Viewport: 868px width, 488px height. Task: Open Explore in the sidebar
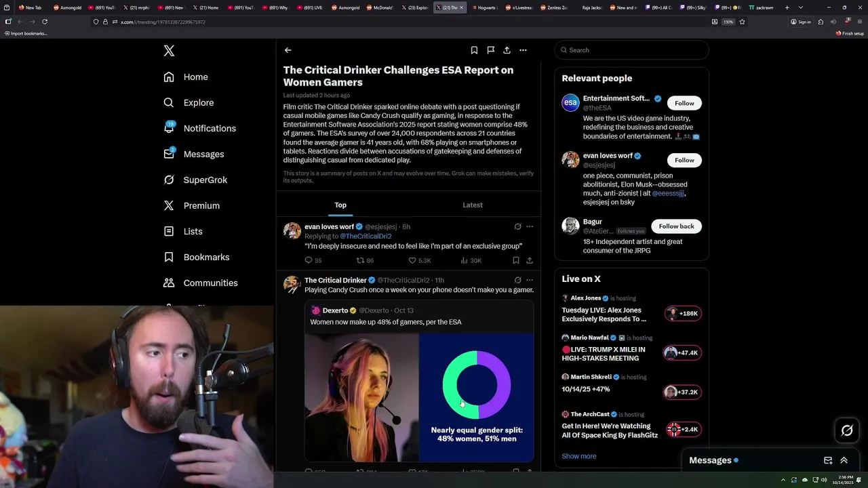click(x=189, y=102)
